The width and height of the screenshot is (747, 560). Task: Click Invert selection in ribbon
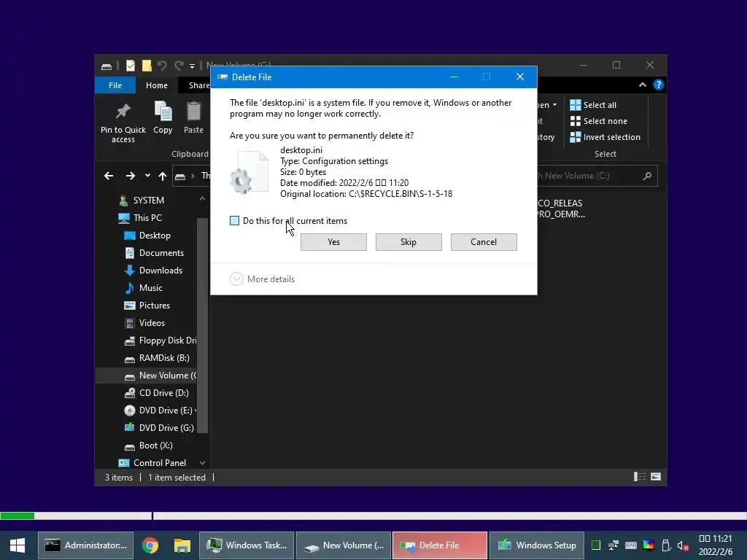click(x=605, y=137)
